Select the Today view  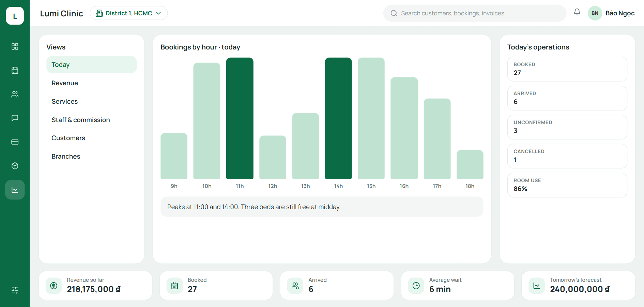coord(91,64)
